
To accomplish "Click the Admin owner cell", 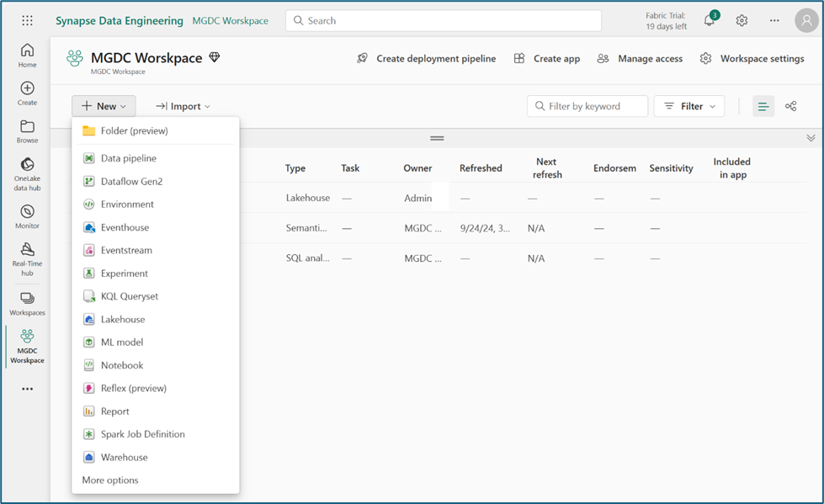I will [x=418, y=198].
